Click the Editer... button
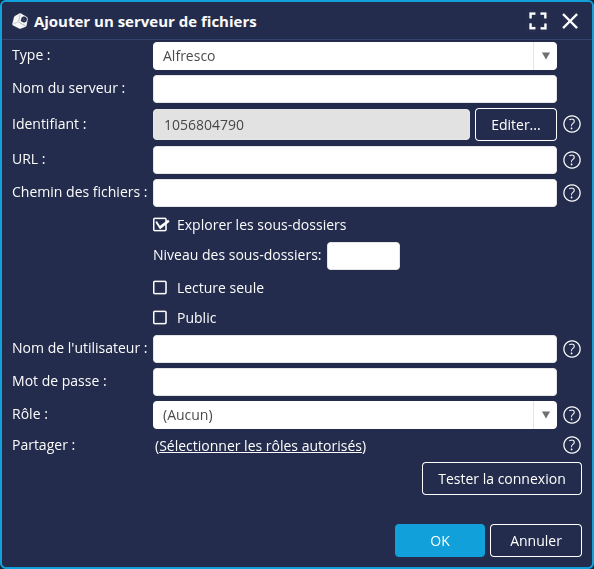 516,125
